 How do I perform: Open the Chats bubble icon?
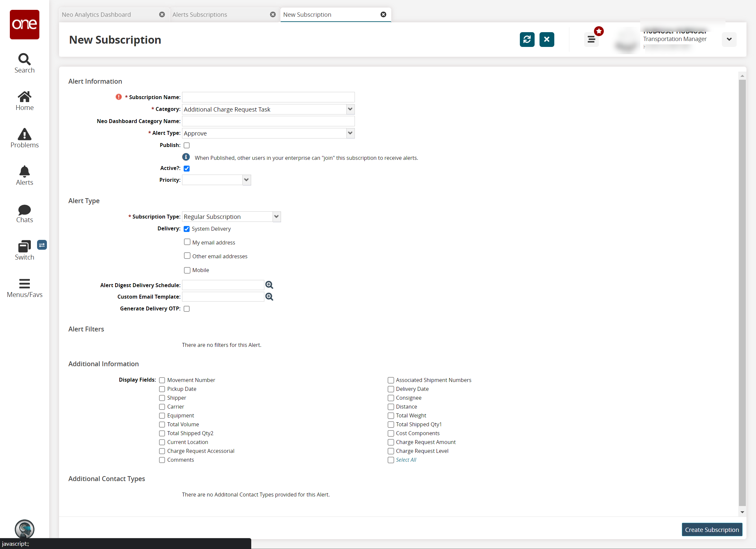pos(24,213)
